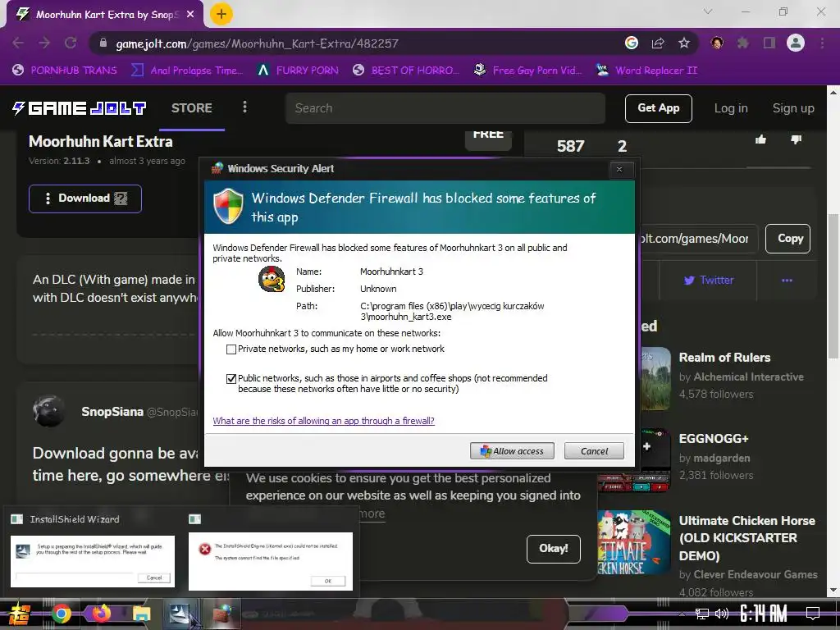Click the share page icon in address bar

point(658,43)
